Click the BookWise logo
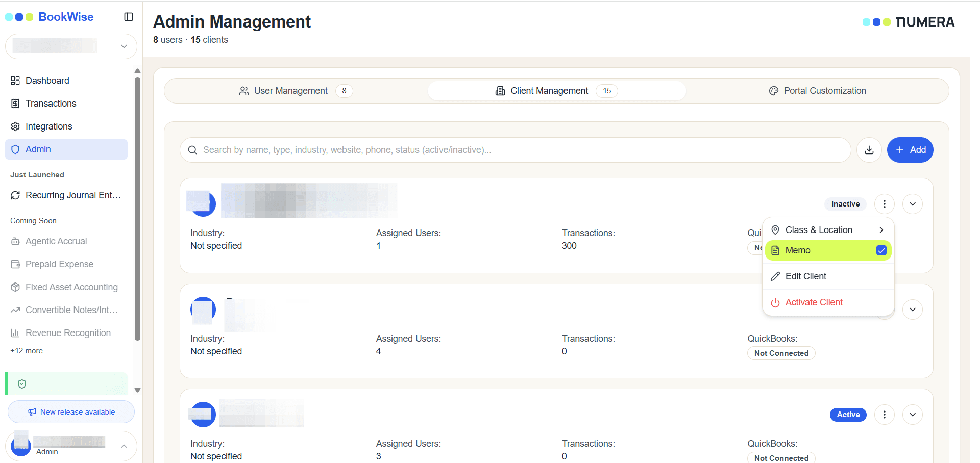This screenshot has height=463, width=980. 50,17
